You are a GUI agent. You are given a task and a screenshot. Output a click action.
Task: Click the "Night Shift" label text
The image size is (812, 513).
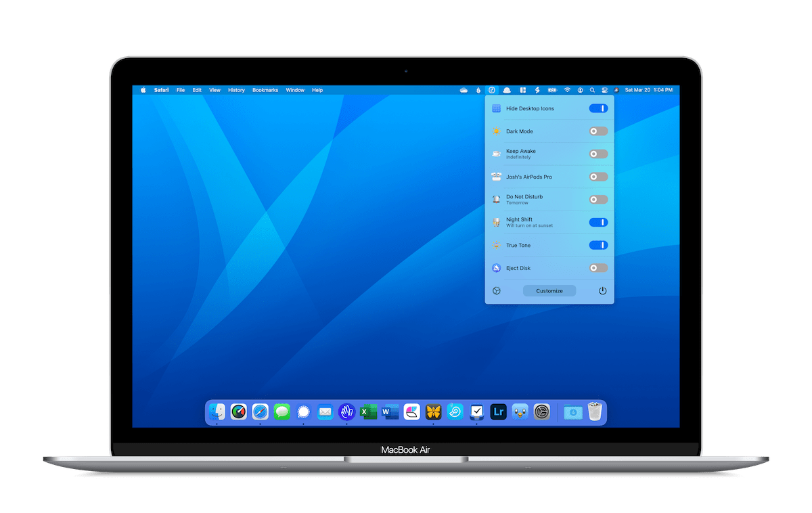pyautogui.click(x=519, y=219)
